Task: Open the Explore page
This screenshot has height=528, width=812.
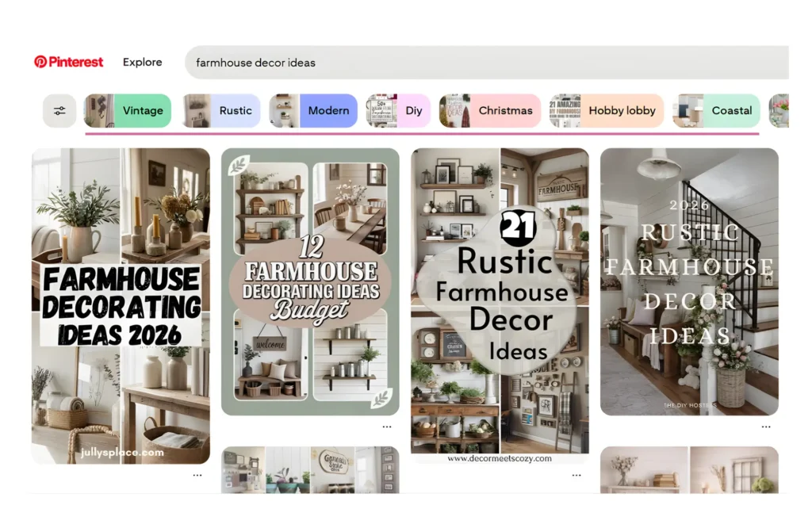Action: point(142,62)
